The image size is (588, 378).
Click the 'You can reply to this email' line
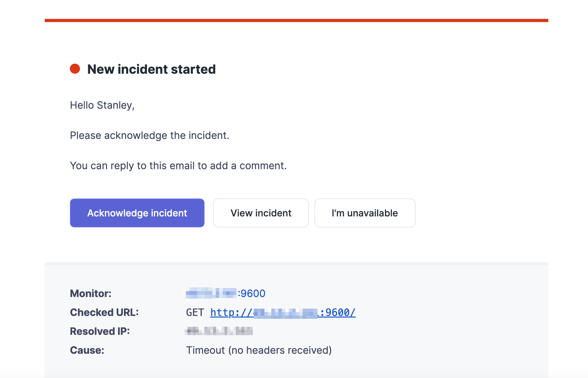click(178, 166)
